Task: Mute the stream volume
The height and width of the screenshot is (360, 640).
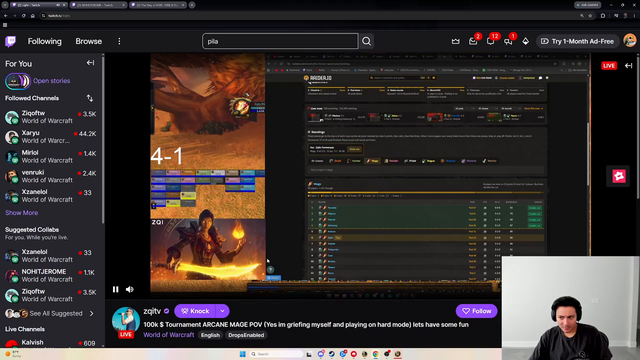Action: click(130, 289)
